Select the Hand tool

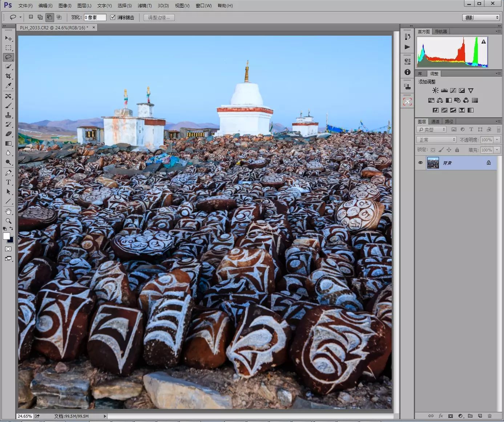point(8,211)
